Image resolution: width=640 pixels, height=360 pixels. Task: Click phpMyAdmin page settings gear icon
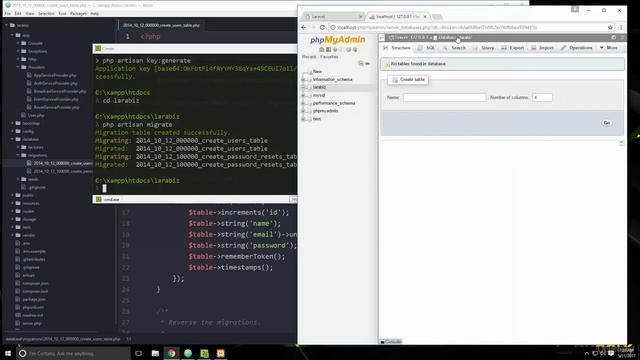(x=614, y=37)
